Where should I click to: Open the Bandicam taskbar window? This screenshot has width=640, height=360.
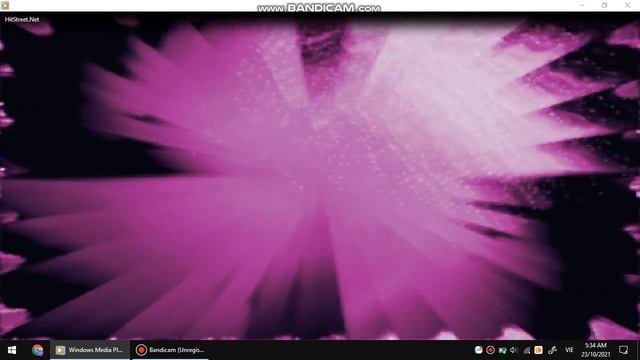coord(170,350)
